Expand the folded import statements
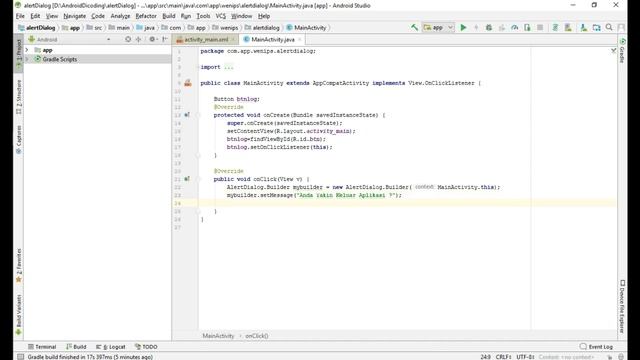The image size is (640, 360). [229, 67]
